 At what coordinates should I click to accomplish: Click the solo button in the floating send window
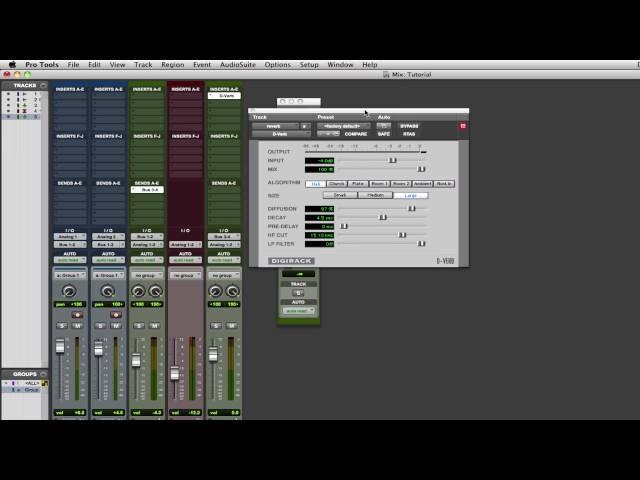pos(298,293)
